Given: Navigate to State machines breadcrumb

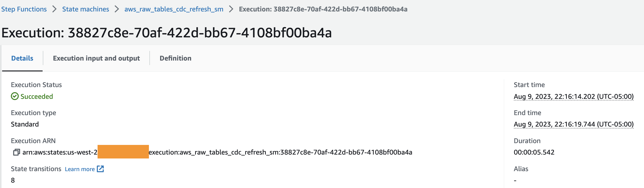Looking at the screenshot, I should [85, 9].
